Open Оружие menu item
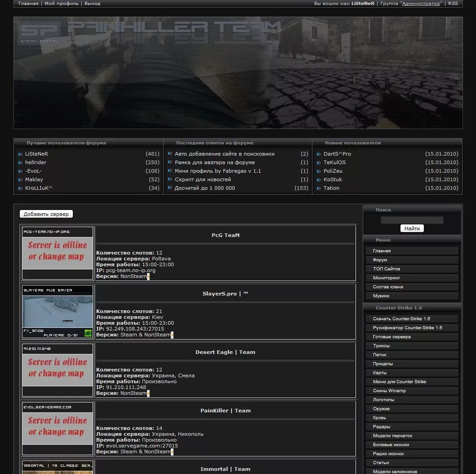Screen dimensions: 476x474 412,409
